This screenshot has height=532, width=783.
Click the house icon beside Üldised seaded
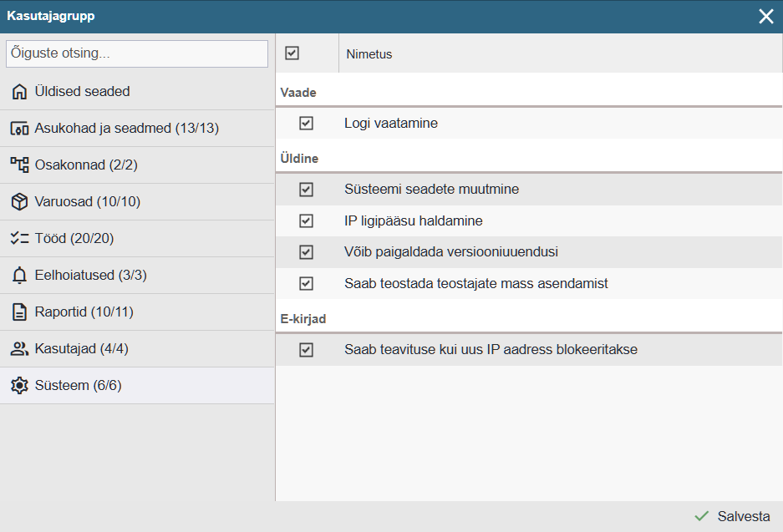tap(19, 92)
